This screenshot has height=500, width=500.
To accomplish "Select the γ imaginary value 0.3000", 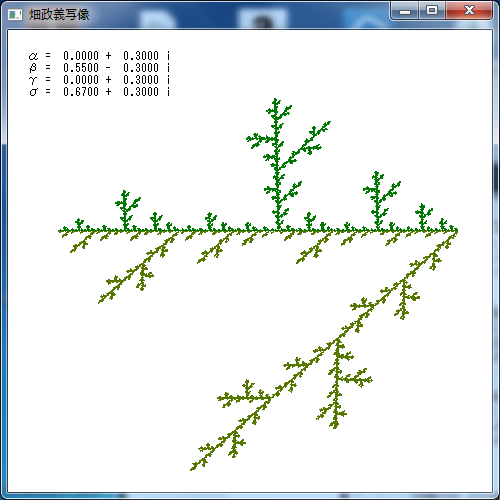I will 141,80.
